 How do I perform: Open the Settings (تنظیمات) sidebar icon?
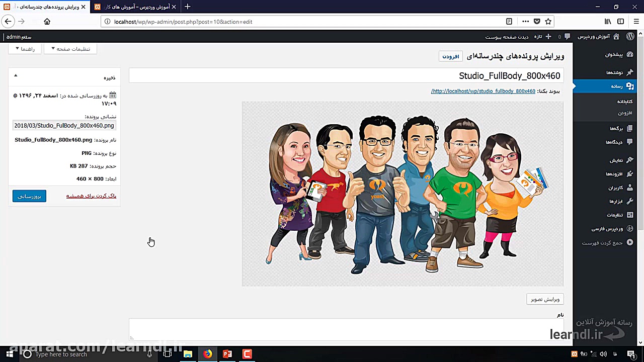click(630, 215)
